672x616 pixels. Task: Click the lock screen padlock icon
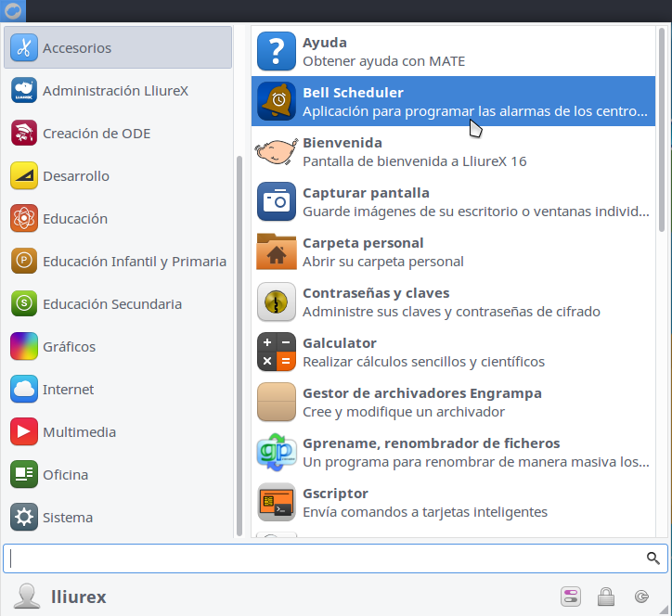point(605,597)
